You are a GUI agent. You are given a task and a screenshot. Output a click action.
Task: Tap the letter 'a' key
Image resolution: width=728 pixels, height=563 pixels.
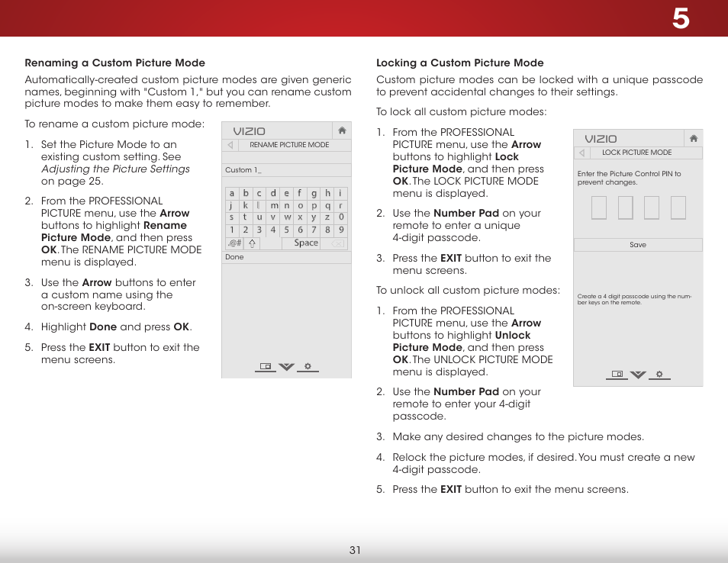(x=232, y=193)
